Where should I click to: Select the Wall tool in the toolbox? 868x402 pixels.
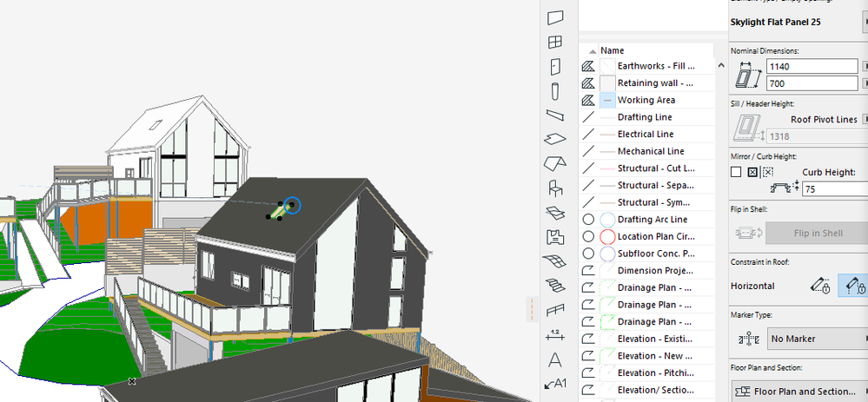click(555, 17)
